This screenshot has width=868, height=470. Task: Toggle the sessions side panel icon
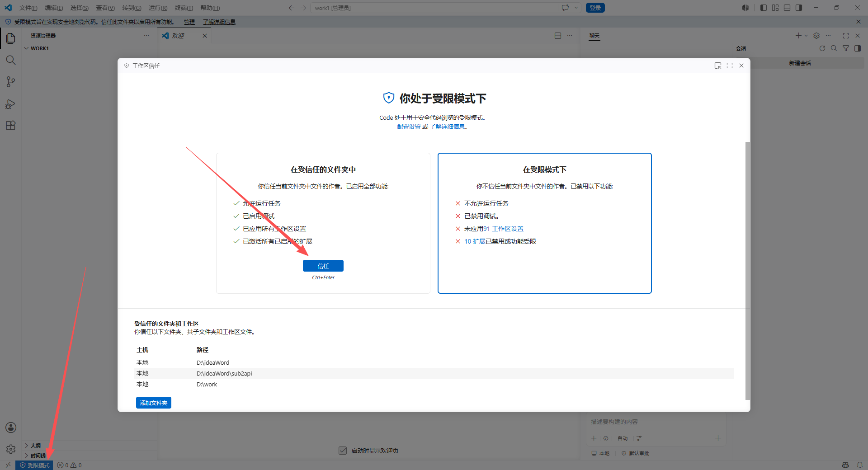pos(858,48)
